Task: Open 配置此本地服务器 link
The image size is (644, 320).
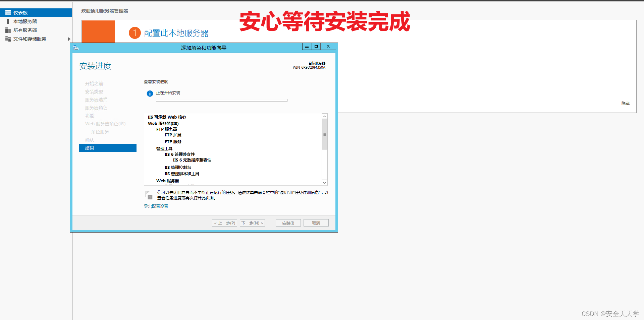Action: [x=176, y=33]
